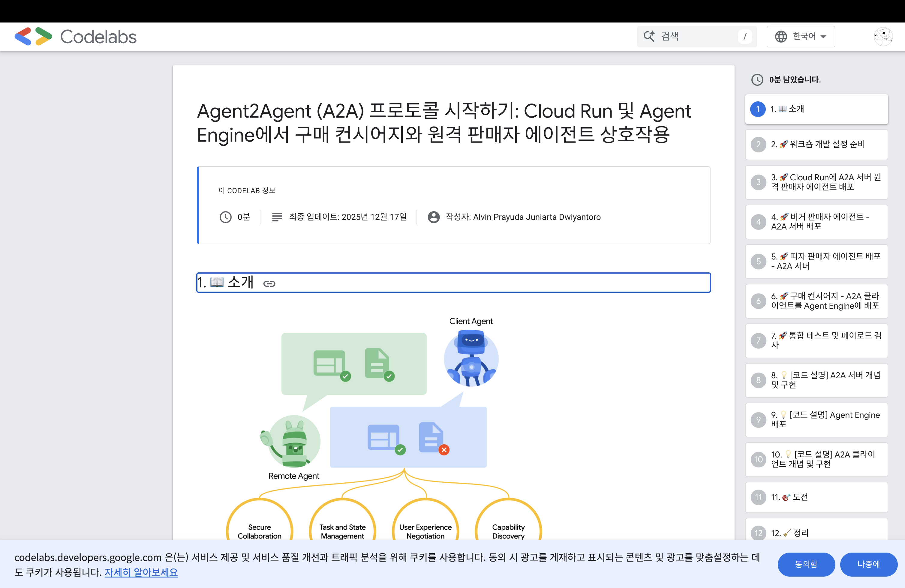The width and height of the screenshot is (905, 588).
Task: Click the duration clock icon by 0분
Action: click(225, 217)
